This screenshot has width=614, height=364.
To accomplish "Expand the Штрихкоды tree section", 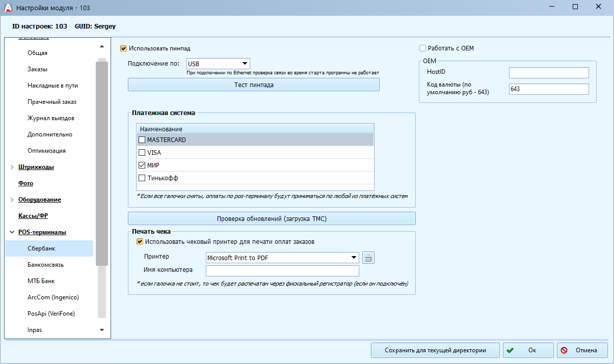I will [12, 167].
